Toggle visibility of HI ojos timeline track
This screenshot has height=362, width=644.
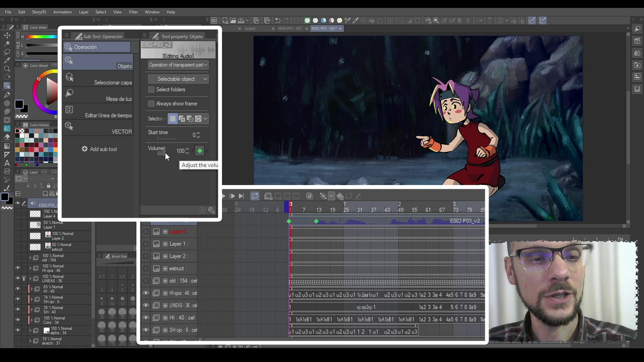(x=146, y=293)
